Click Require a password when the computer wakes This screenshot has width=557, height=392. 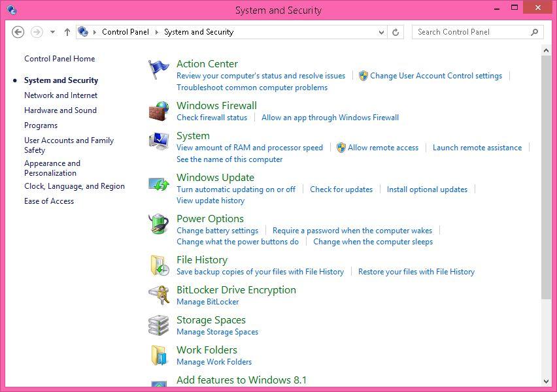(352, 231)
